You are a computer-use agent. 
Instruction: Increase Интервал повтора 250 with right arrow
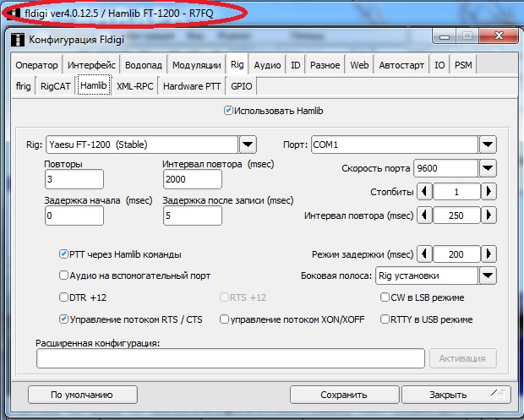(x=488, y=215)
